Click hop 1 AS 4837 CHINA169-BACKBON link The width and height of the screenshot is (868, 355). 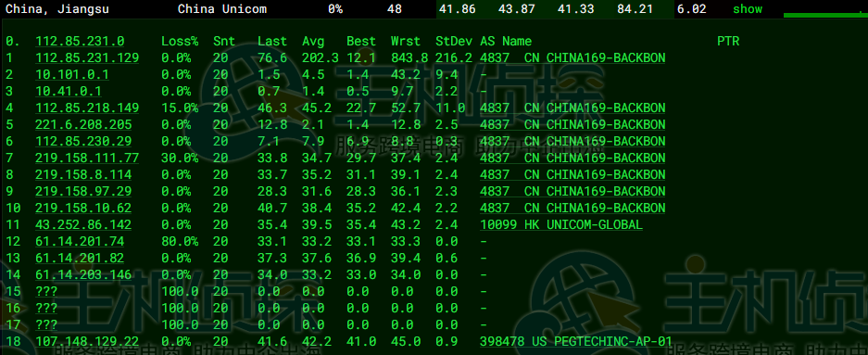tap(572, 57)
